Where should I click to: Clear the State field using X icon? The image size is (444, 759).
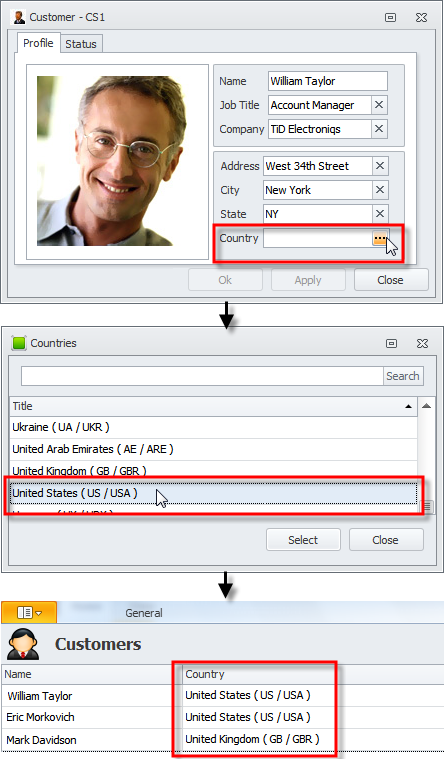click(380, 213)
